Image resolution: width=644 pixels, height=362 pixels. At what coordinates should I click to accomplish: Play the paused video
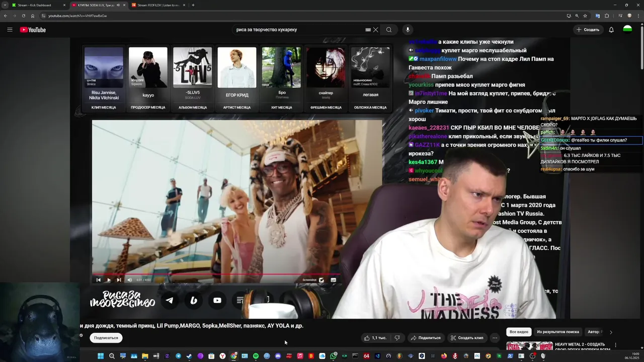108,280
